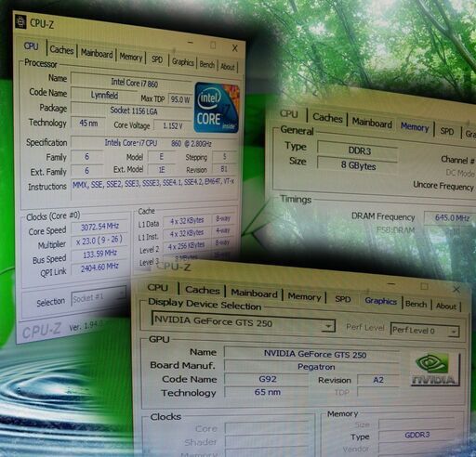The height and width of the screenshot is (457, 476).
Task: Open the SPD tab in Memory window
Action: point(447,131)
